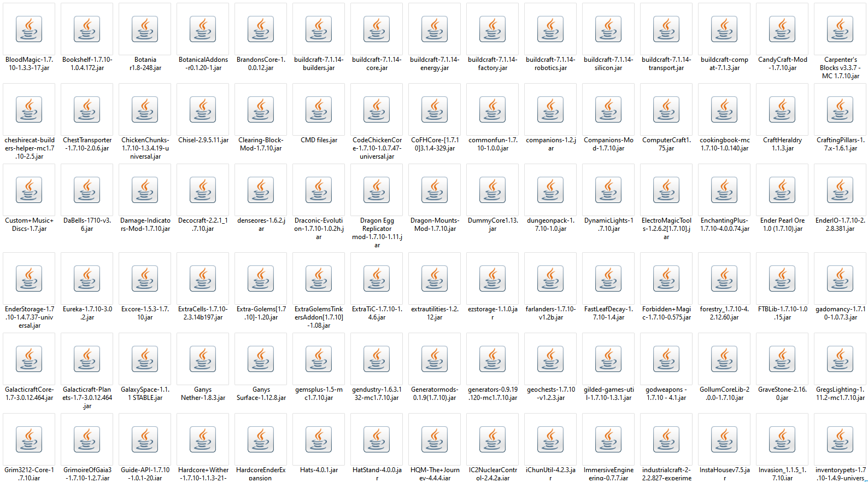
Task: Select buildcraft-7.1.14-factory.jar icon
Action: click(x=492, y=29)
